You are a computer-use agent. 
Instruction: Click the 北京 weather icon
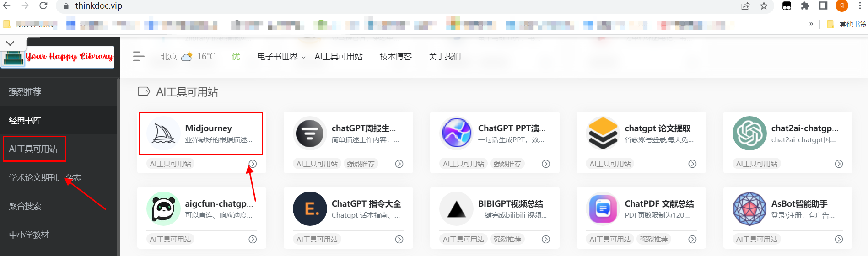(187, 57)
